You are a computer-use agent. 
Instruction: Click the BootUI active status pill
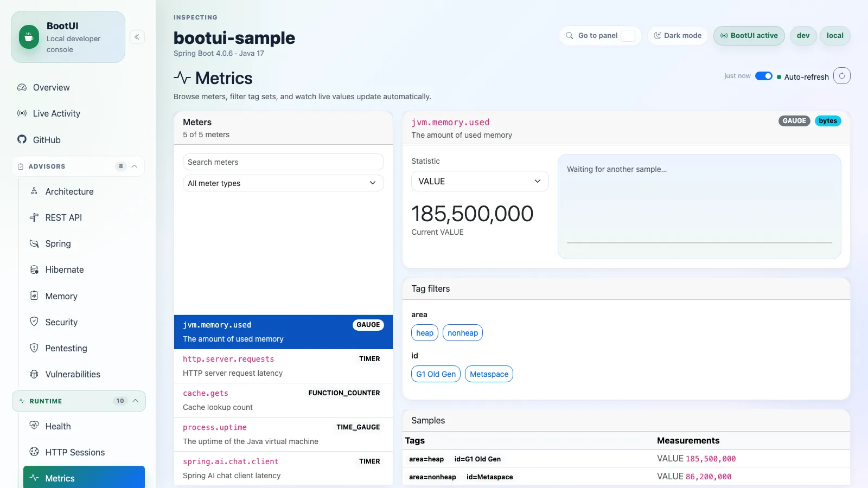pyautogui.click(x=749, y=36)
